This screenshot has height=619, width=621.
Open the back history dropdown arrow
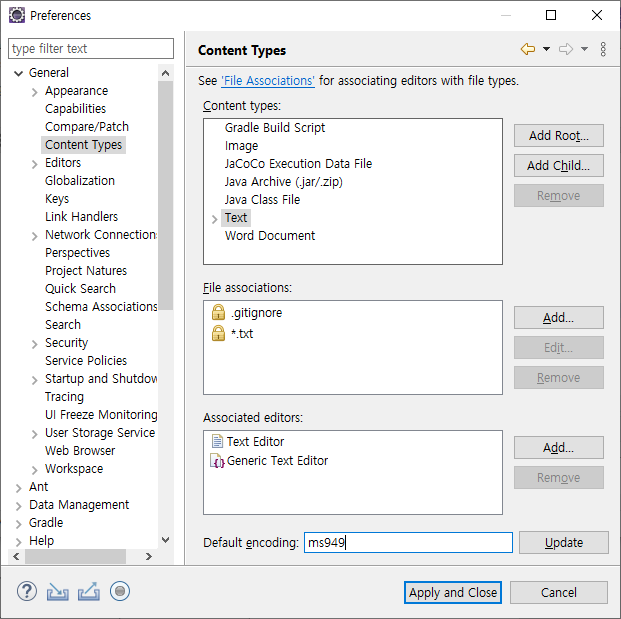pyautogui.click(x=547, y=49)
